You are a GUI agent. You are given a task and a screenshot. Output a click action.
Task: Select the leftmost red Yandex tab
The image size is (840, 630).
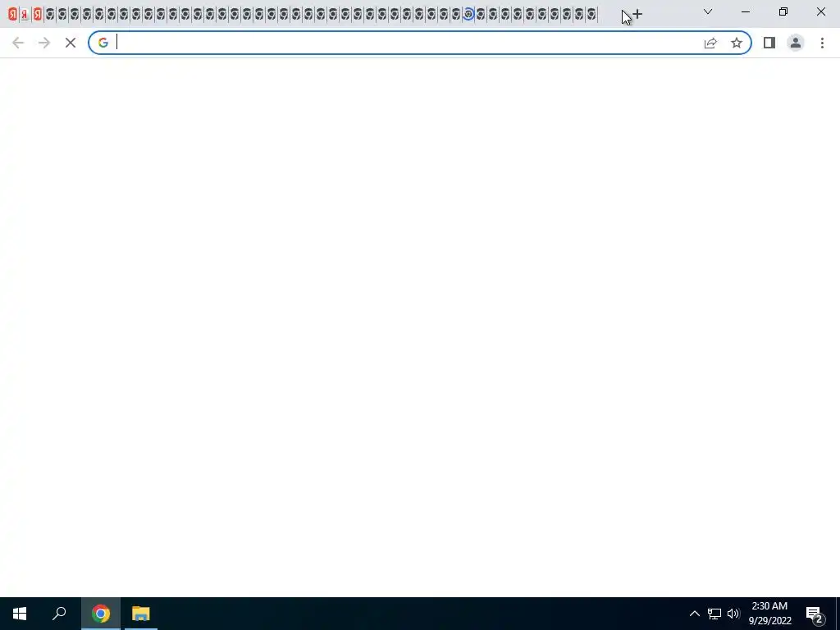[x=12, y=14]
